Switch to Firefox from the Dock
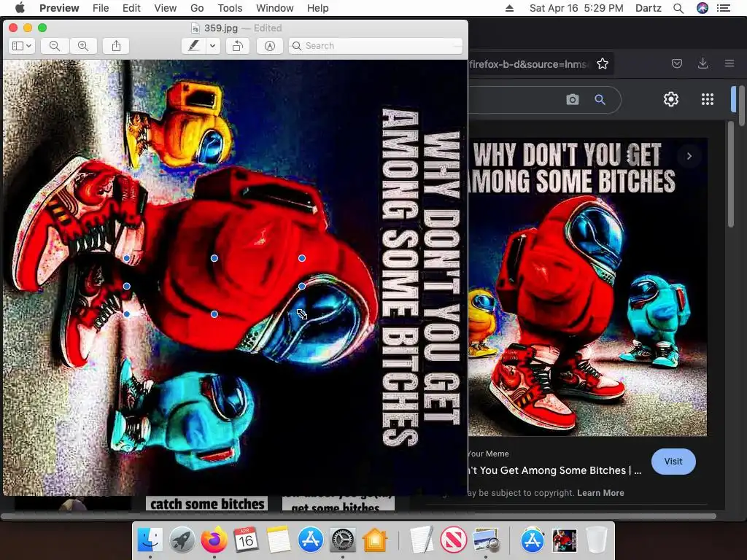The image size is (747, 560). point(214,540)
